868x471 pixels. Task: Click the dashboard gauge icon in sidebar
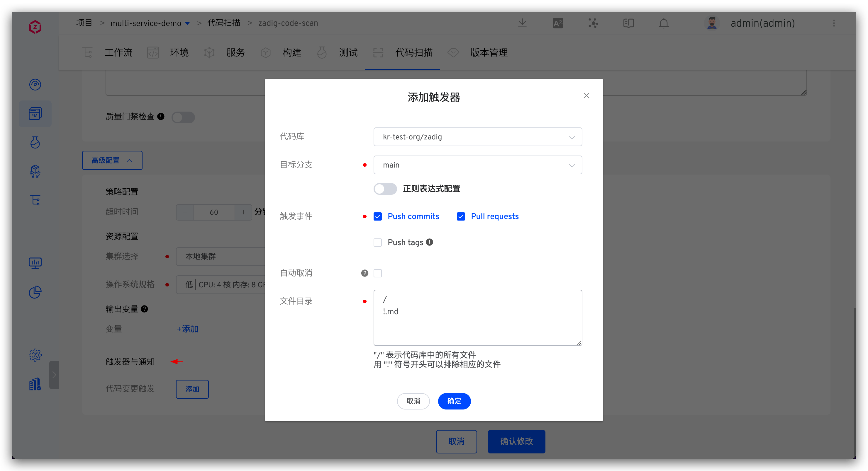coord(35,84)
